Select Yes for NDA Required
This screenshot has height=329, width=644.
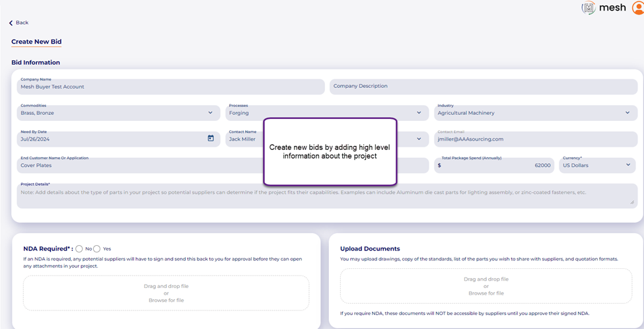[97, 248]
